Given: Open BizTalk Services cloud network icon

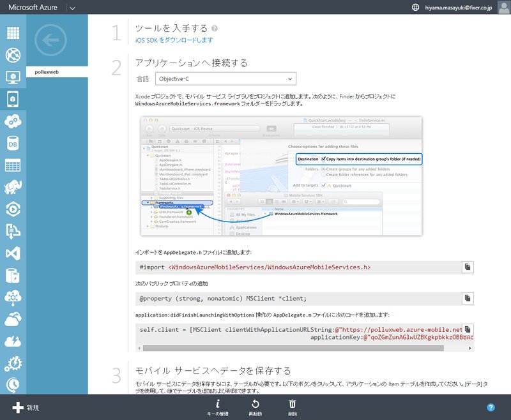Looking at the screenshot, I should 13,297.
